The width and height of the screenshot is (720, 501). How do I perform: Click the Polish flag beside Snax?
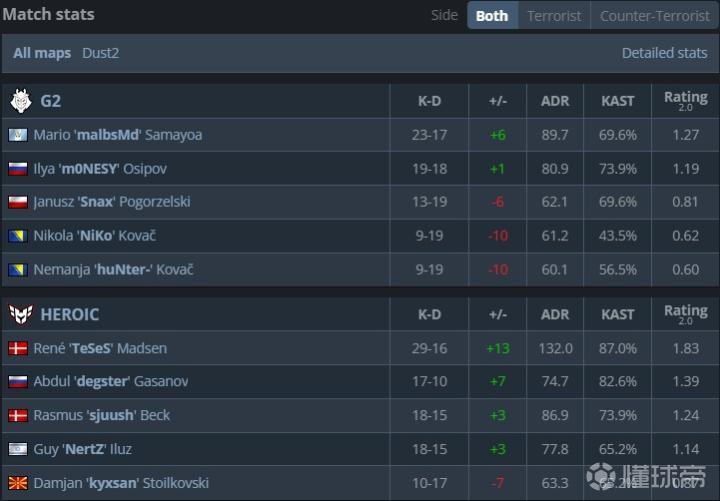point(17,202)
